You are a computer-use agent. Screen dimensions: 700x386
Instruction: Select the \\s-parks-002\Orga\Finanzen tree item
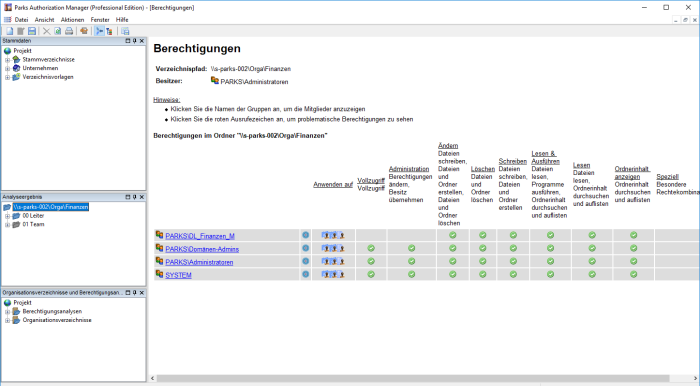point(51,207)
